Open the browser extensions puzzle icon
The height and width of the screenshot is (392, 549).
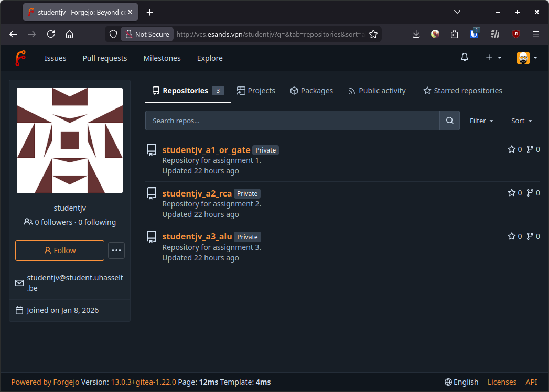[454, 34]
